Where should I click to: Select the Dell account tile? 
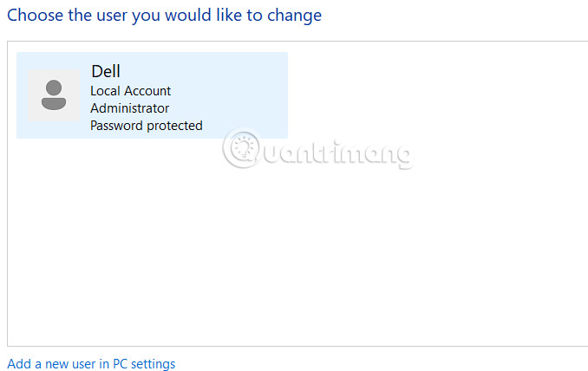coord(152,95)
